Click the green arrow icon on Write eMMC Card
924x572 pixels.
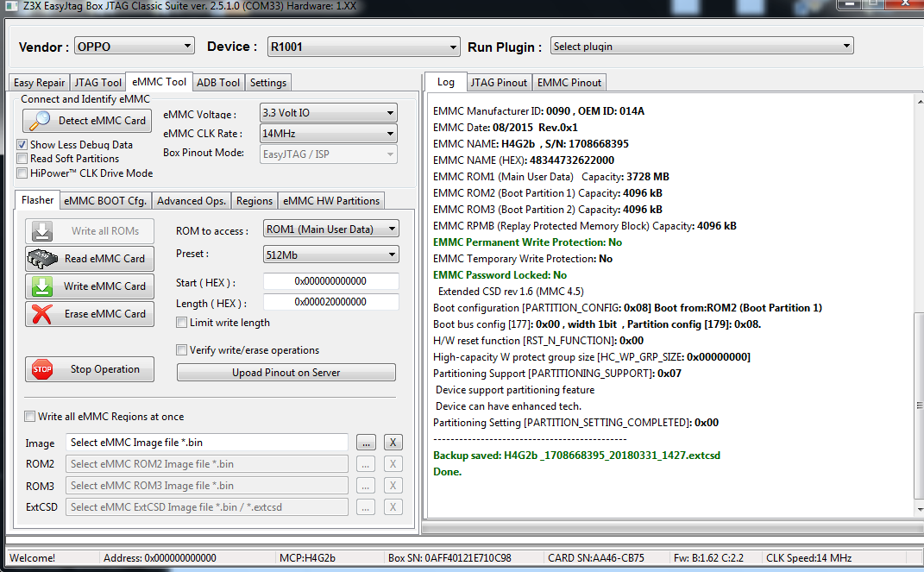coord(41,286)
